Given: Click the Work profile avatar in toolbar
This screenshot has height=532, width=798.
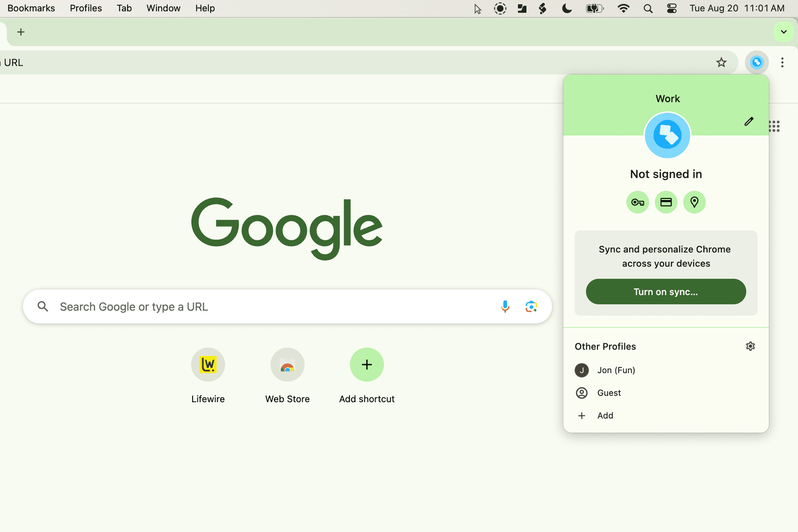Looking at the screenshot, I should (x=757, y=63).
